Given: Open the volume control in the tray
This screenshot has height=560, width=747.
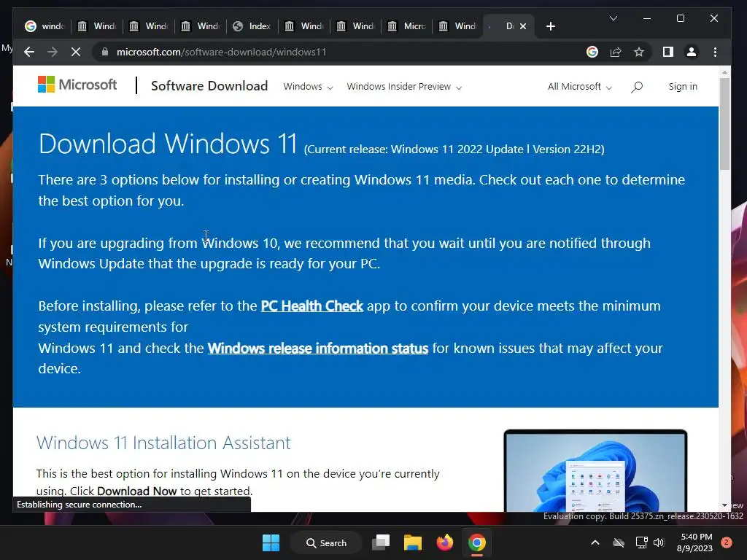Looking at the screenshot, I should pyautogui.click(x=659, y=542).
